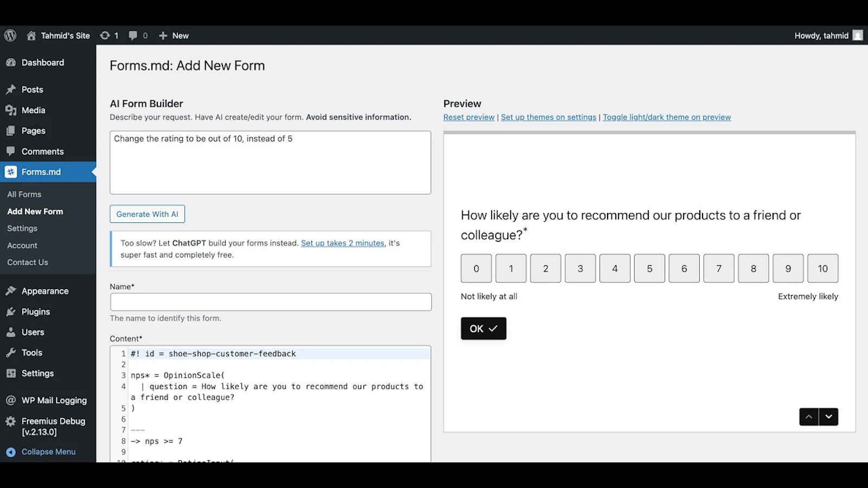Viewport: 868px width, 488px height.
Task: Click the Comments icon in sidebar
Action: 11,151
